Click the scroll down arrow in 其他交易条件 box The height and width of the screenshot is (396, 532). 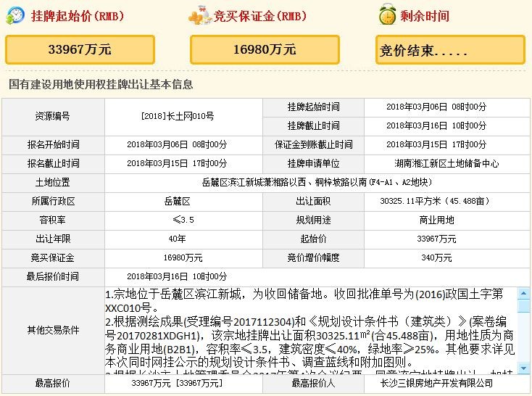point(523,368)
